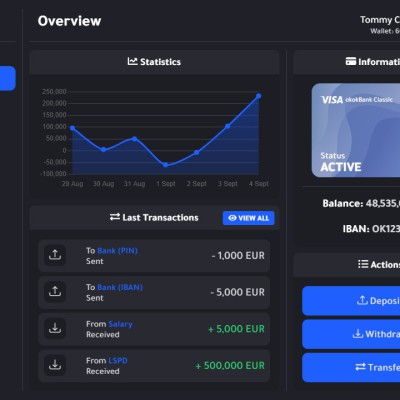The height and width of the screenshot is (400, 400).
Task: Click the 250,000 axis label
Action: (54, 92)
